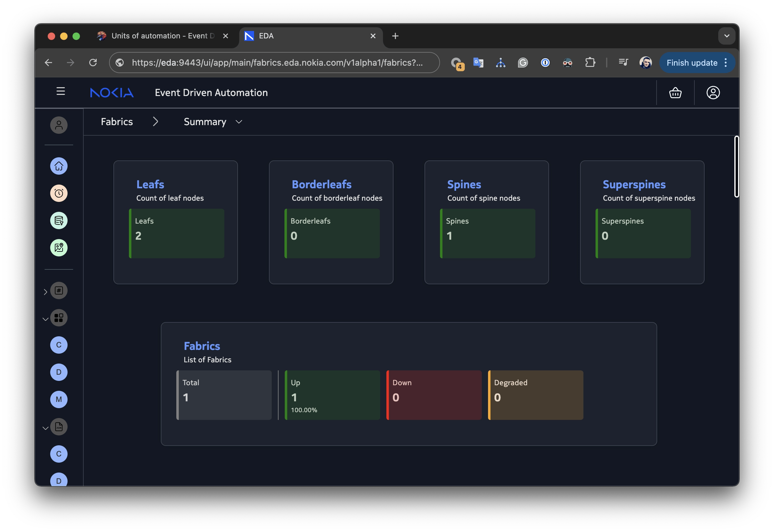Viewport: 774px width, 532px height.
Task: Collapse the JSON file sidebar group
Action: coord(46,428)
